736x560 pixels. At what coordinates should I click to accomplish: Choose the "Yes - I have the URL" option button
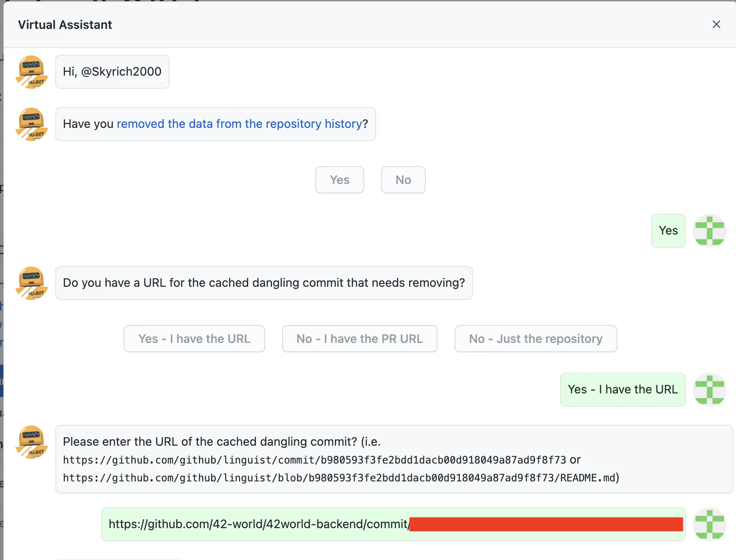(x=194, y=339)
